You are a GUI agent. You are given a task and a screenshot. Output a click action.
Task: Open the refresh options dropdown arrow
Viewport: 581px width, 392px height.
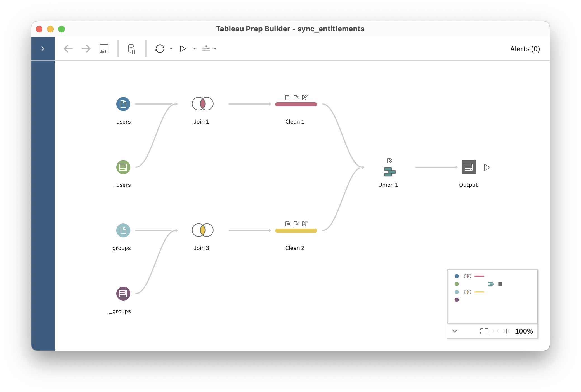point(171,49)
